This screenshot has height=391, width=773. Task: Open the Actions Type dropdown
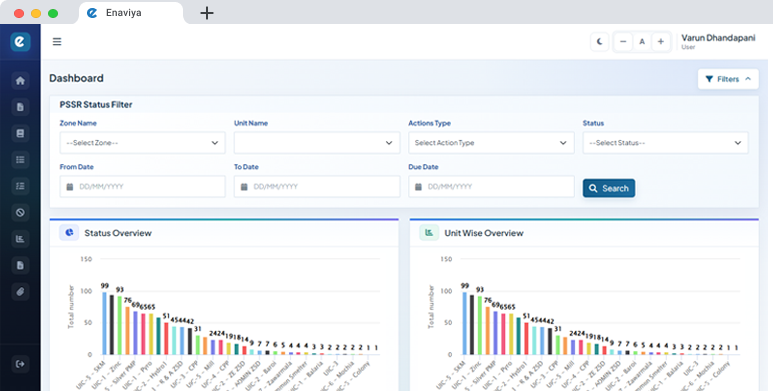[491, 143]
